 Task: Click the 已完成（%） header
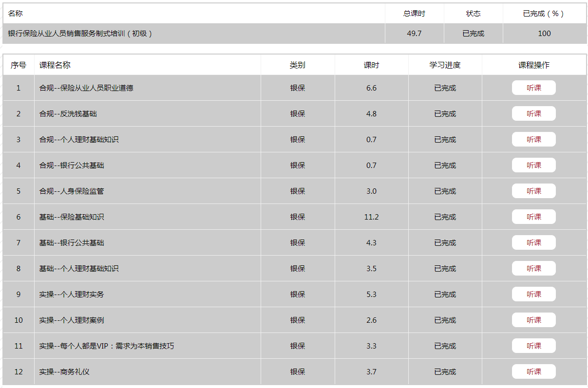(544, 14)
